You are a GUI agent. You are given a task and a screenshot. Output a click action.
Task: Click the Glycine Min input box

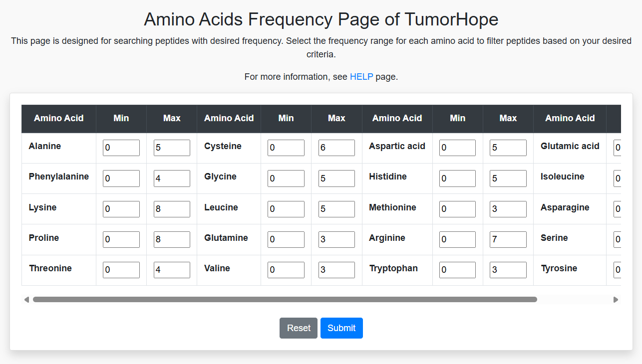[x=286, y=178]
